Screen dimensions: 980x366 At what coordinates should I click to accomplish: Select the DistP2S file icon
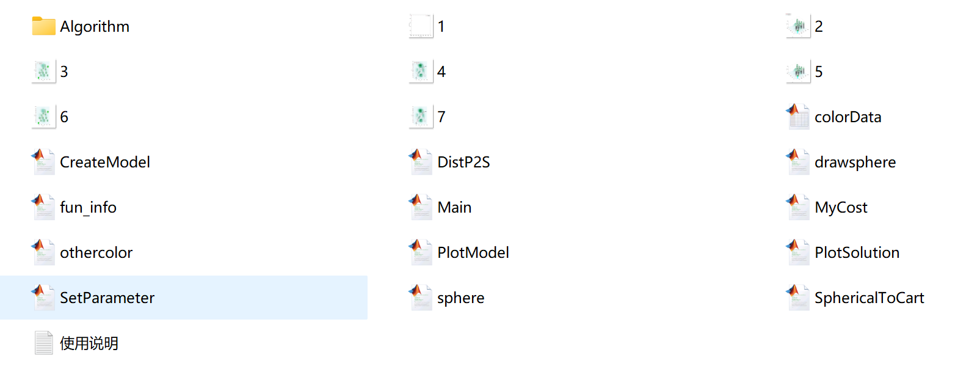coord(421,162)
